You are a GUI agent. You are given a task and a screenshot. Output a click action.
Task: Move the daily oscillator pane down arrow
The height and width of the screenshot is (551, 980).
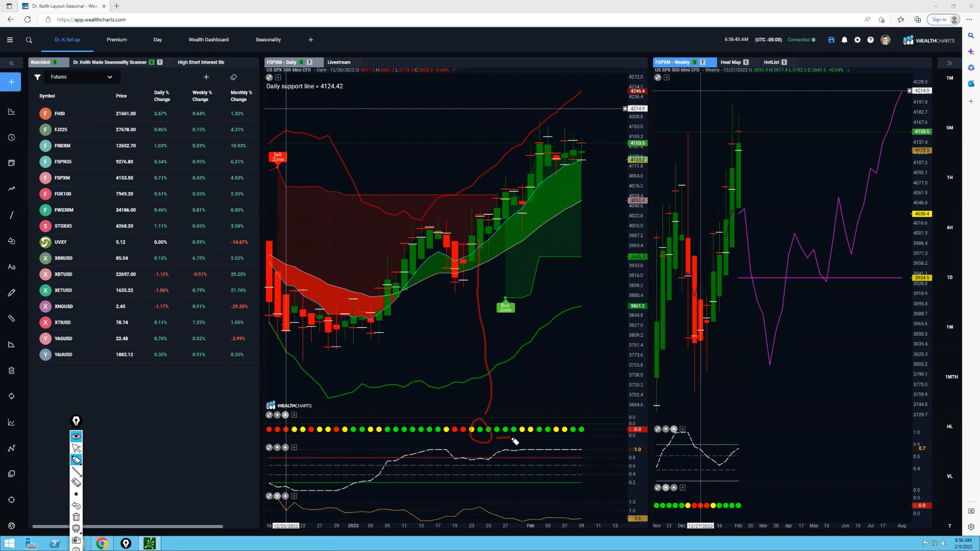[x=277, y=447]
